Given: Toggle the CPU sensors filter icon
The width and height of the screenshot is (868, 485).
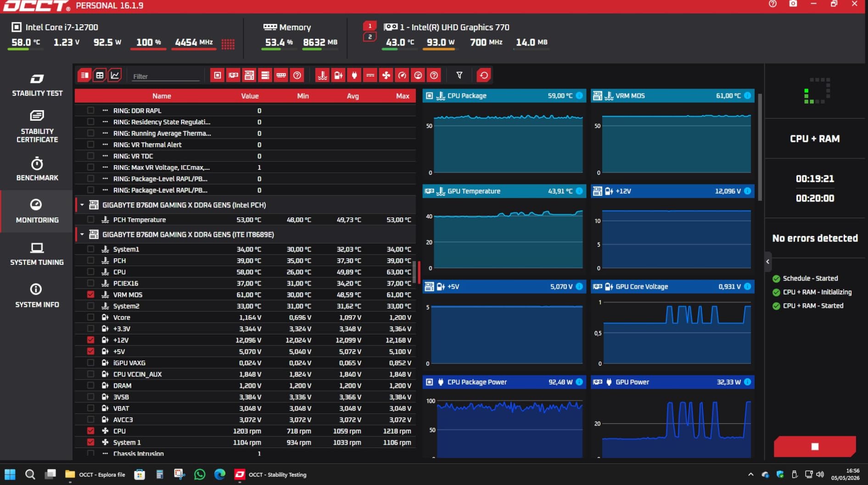Looking at the screenshot, I should pos(218,75).
